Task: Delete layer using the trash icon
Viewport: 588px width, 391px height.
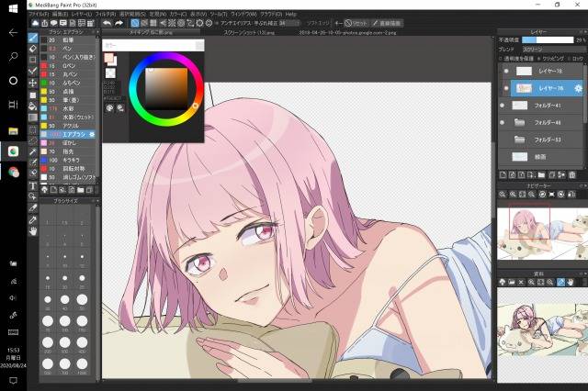Action: coord(571,174)
